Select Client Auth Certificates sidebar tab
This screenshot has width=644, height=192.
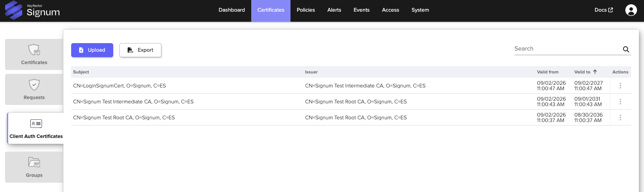[x=36, y=129]
